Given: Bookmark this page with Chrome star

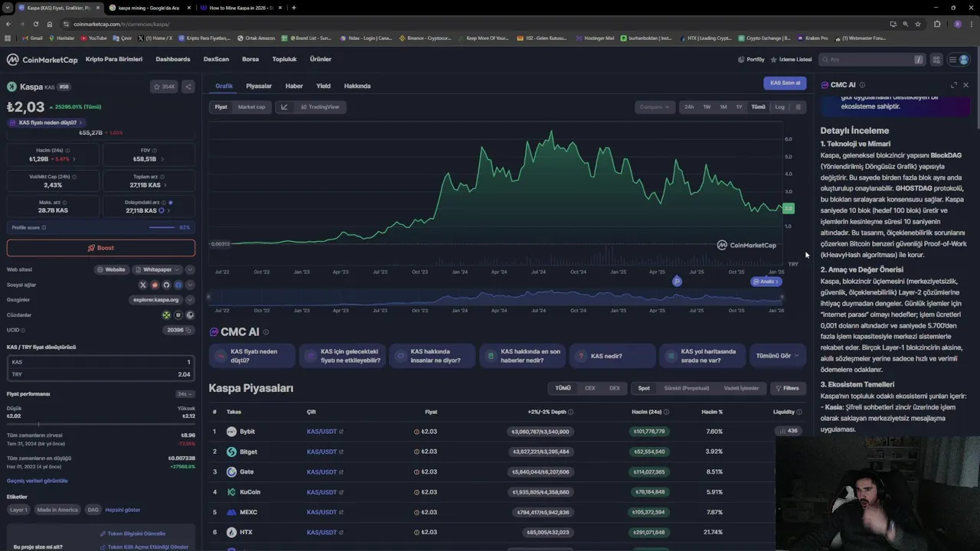Looking at the screenshot, I should point(918,24).
